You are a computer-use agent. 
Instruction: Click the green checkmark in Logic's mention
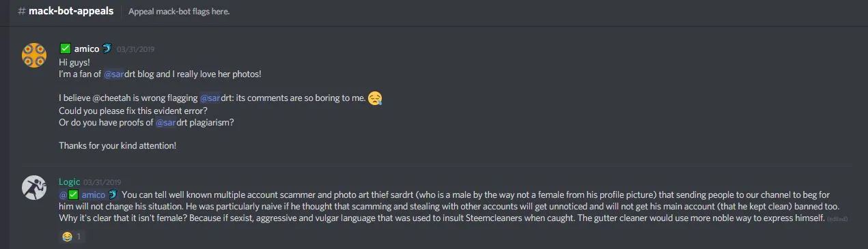point(74,195)
